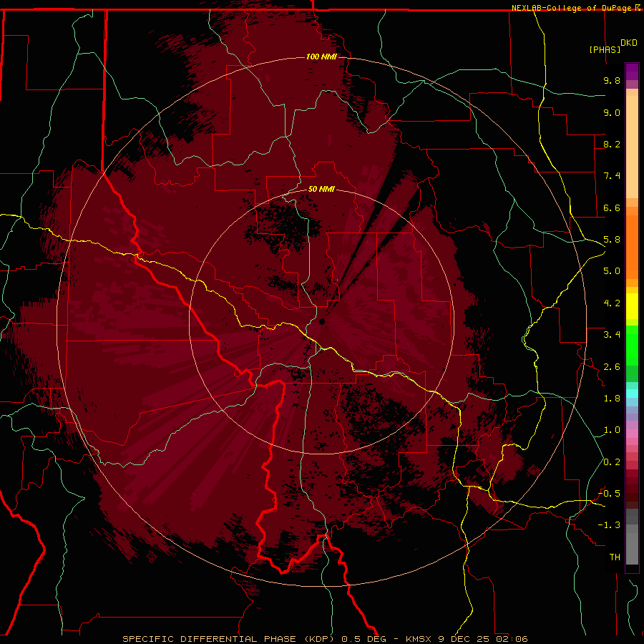Click the 100 NMI range ring label
644x644 pixels.
tap(321, 57)
